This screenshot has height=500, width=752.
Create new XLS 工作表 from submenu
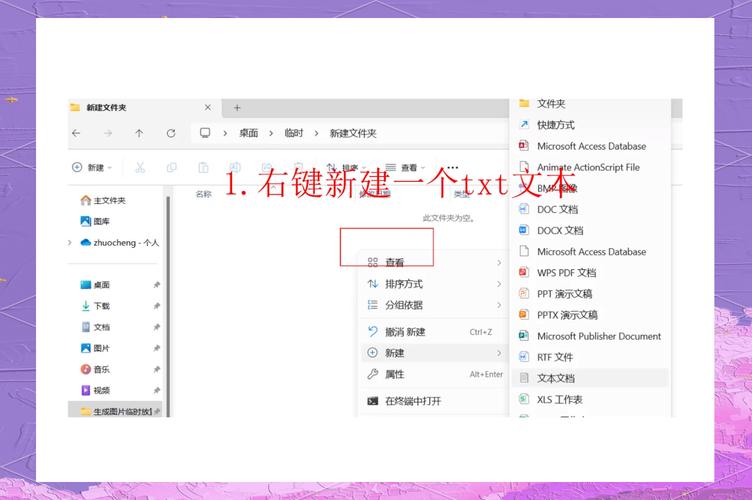[x=590, y=399]
